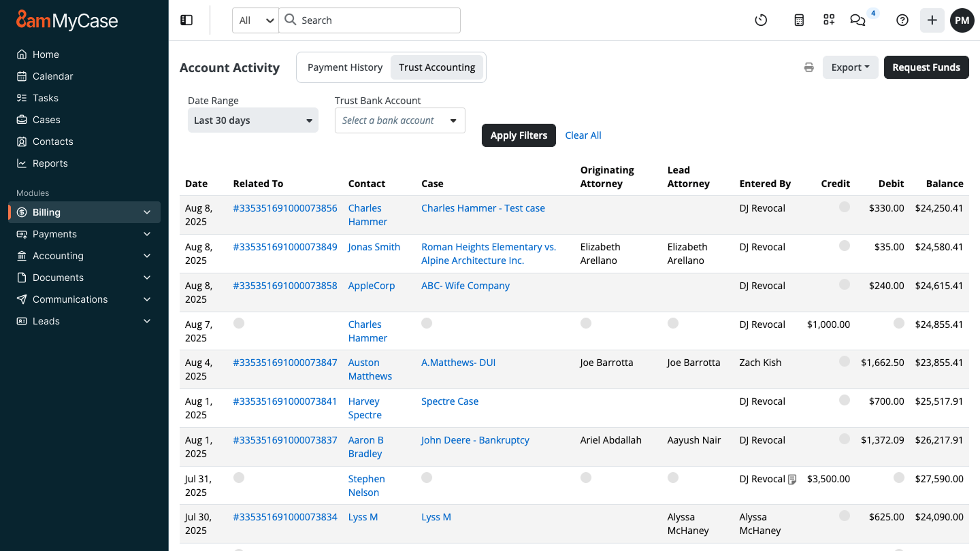
Task: Open the quick apps grid icon
Action: 829,20
